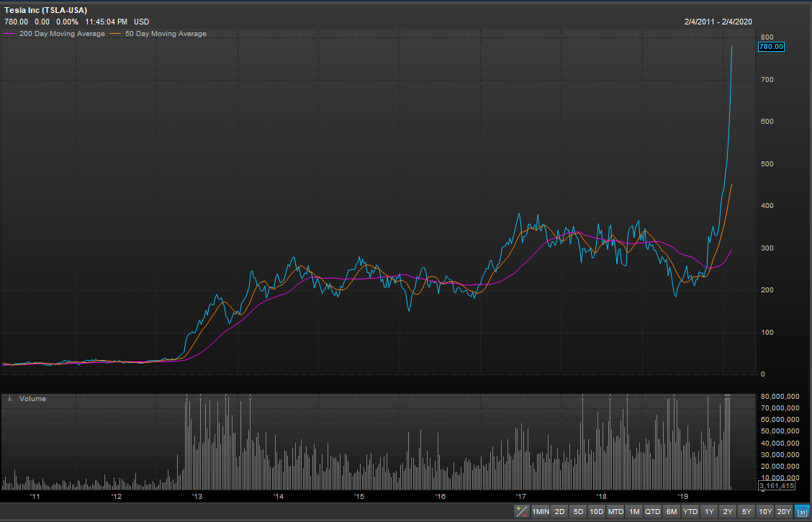
Task: Click the 2/4/2011 - 2/4/2020 date range
Action: coord(718,22)
